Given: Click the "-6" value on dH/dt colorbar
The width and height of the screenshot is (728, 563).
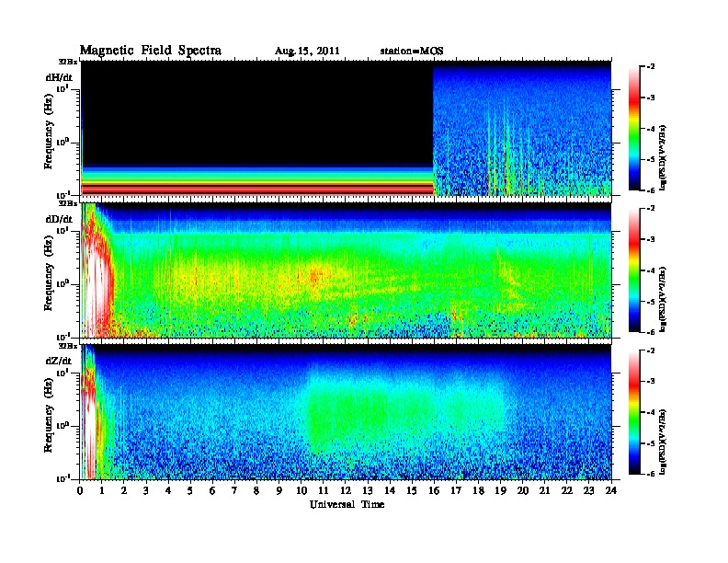Looking at the screenshot, I should coord(651,190).
